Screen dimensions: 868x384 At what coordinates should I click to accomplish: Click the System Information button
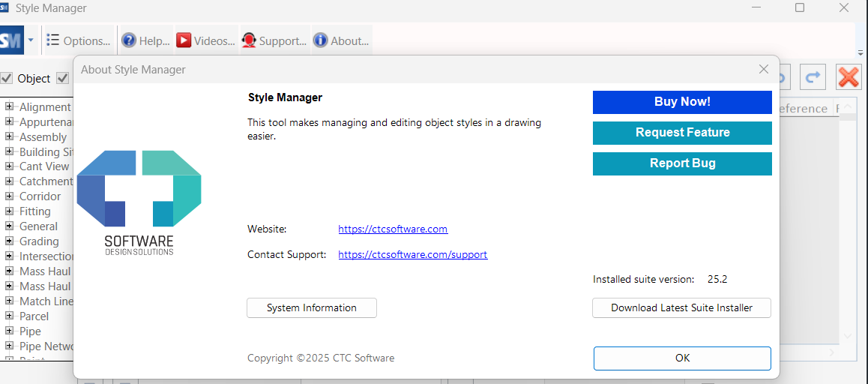point(312,307)
